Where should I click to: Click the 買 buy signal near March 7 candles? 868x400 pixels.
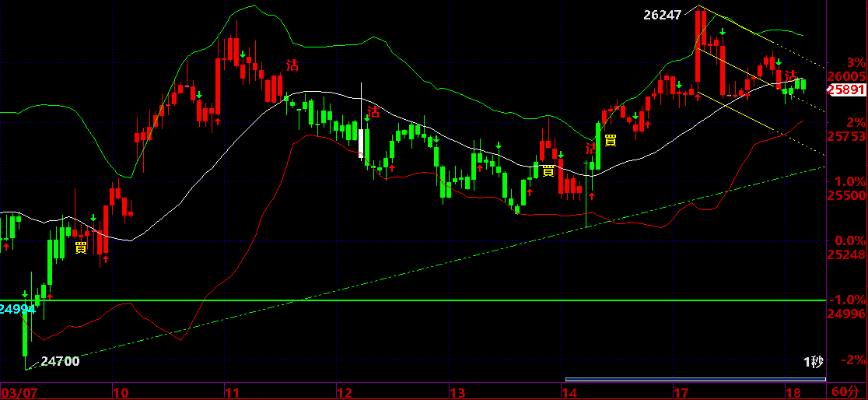tap(81, 248)
